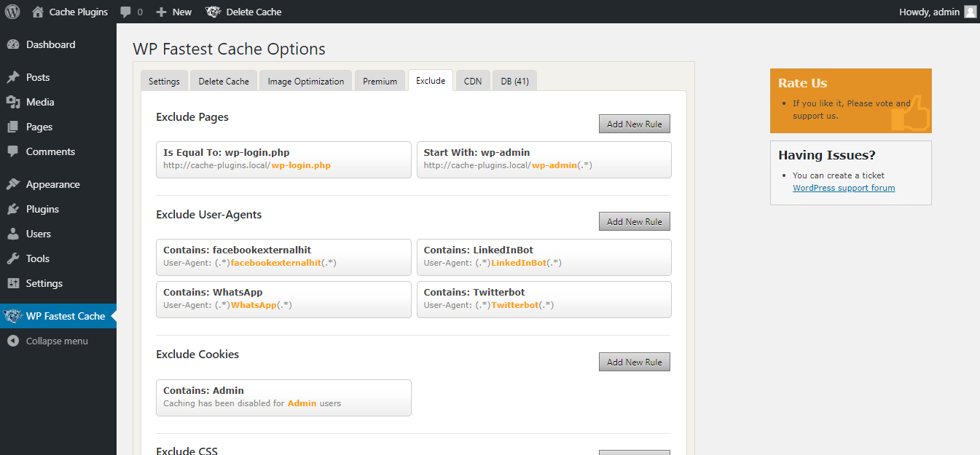
Task: Click the Media icon in sidebar
Action: click(x=13, y=102)
